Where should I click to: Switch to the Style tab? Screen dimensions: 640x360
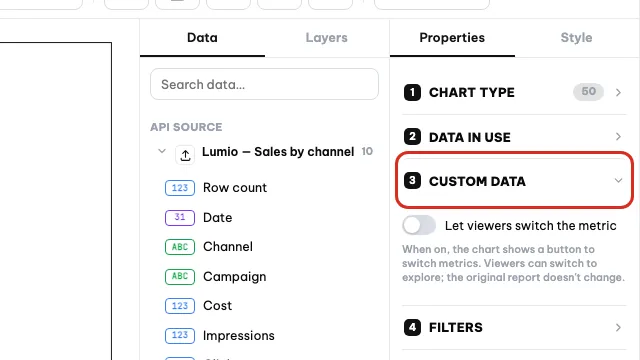576,38
